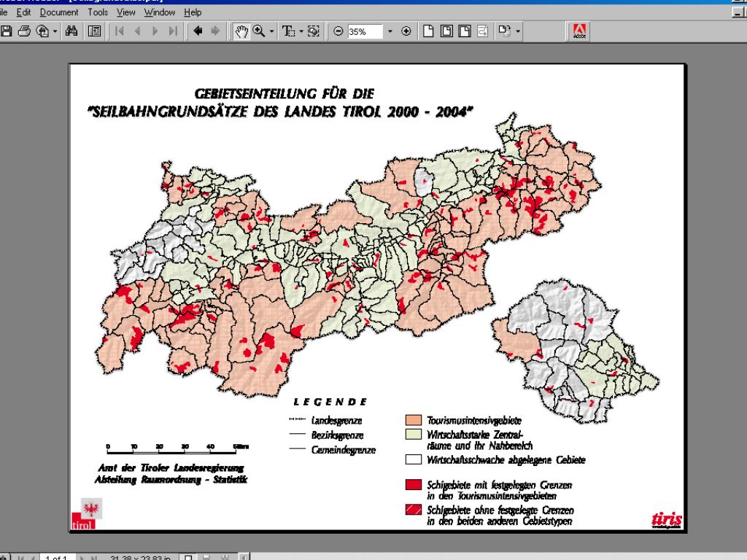Go to next view gray arrow
The width and height of the screenshot is (747, 560).
(215, 31)
